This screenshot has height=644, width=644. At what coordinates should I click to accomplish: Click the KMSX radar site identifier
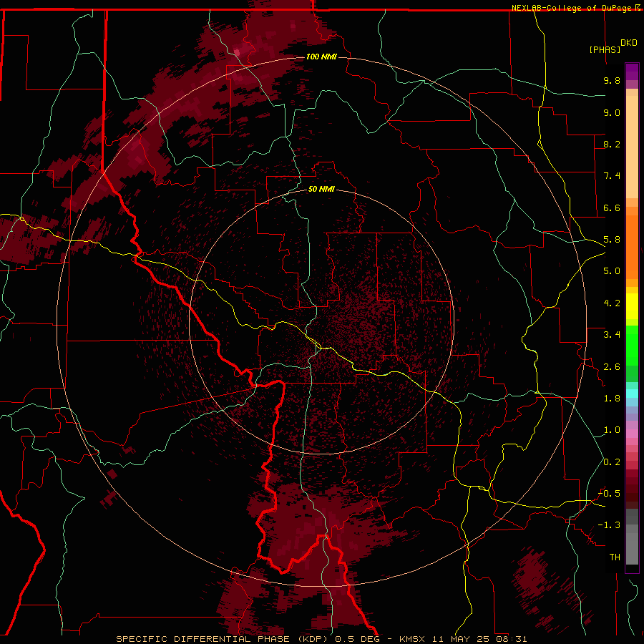[x=412, y=639]
